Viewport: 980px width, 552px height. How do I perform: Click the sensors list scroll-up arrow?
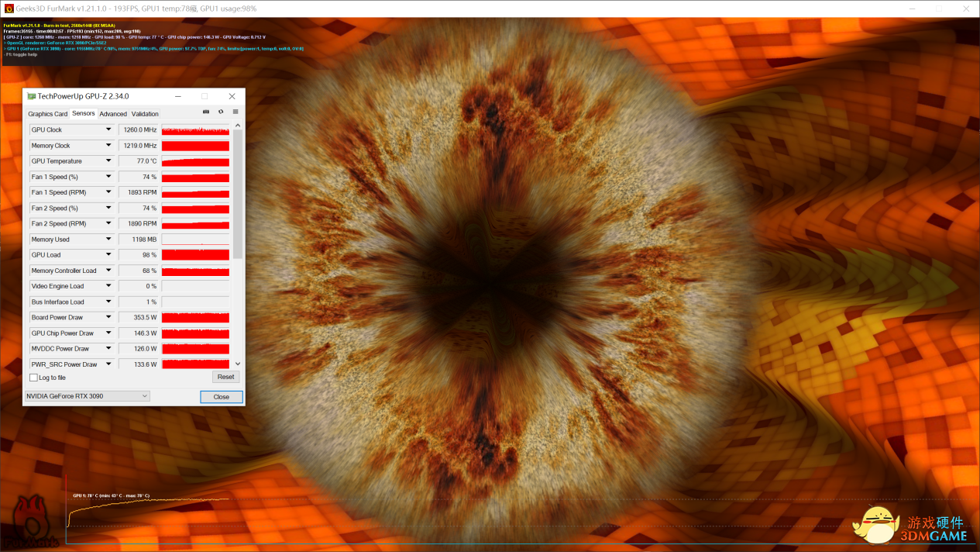238,126
